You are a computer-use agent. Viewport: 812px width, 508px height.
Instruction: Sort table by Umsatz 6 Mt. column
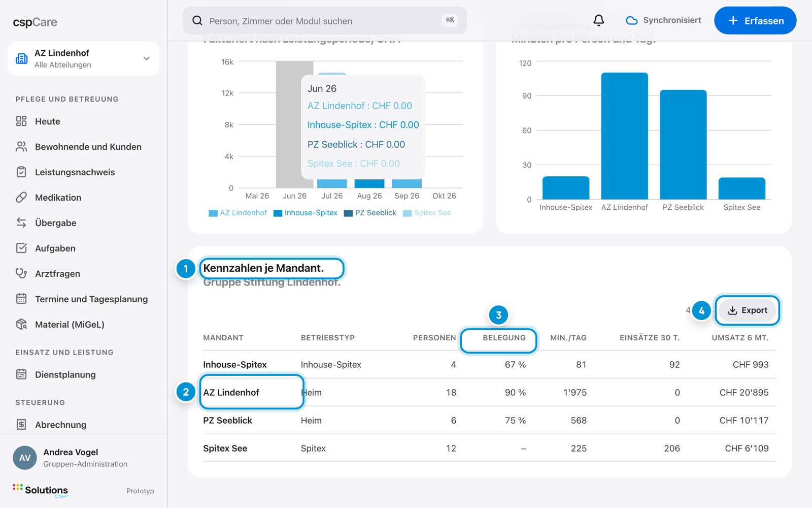(x=740, y=338)
